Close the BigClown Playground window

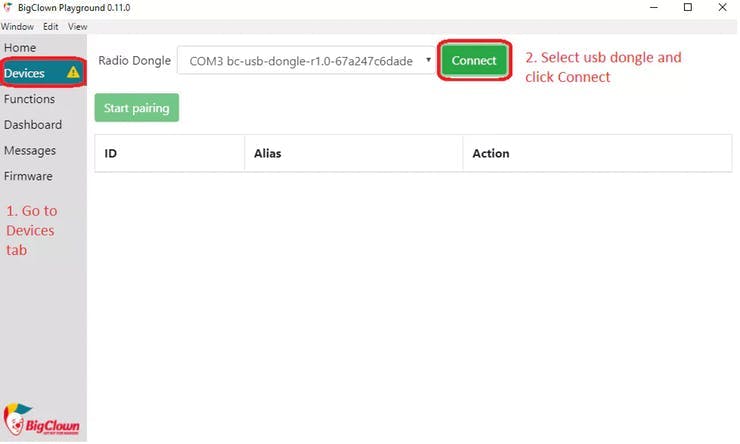tap(723, 8)
